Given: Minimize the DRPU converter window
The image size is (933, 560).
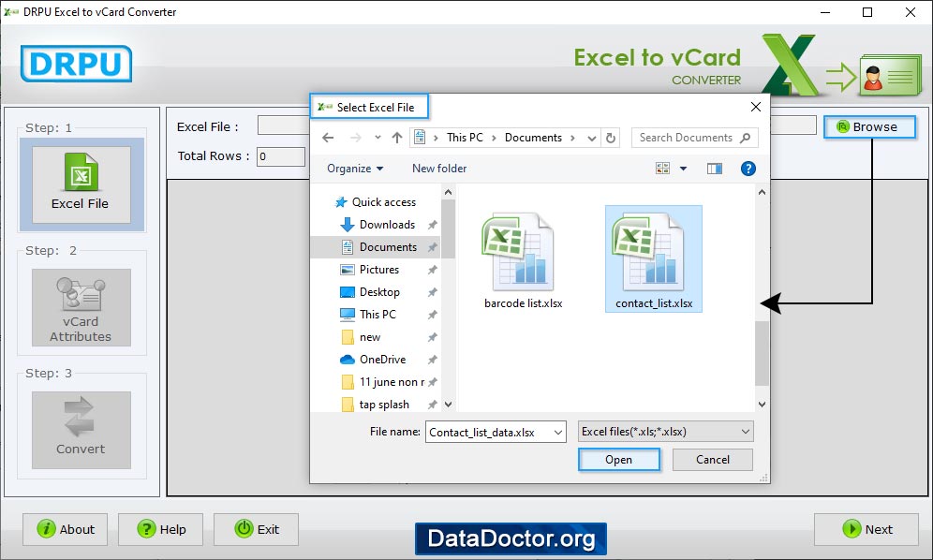Looking at the screenshot, I should point(825,12).
